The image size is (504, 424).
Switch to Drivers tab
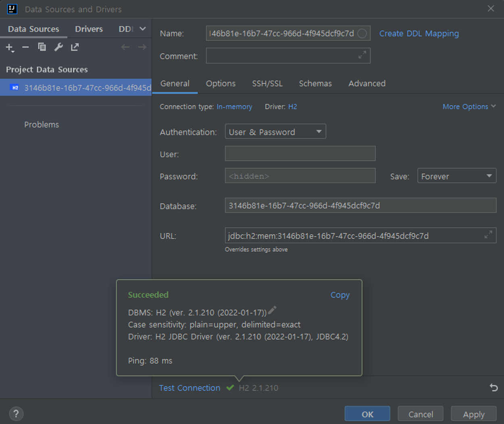(x=89, y=29)
